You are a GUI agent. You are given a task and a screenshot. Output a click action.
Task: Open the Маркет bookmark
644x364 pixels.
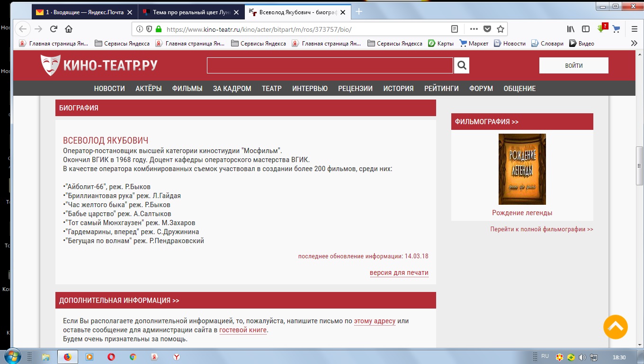pos(474,43)
